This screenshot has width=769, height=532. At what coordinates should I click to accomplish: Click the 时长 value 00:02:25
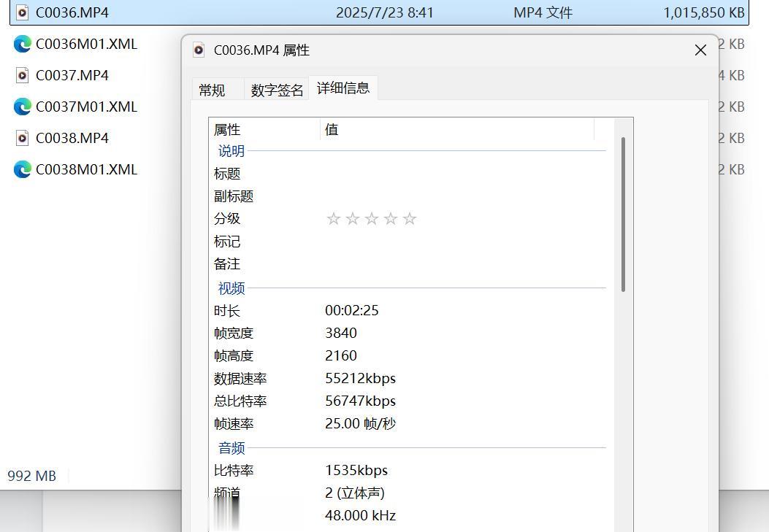352,311
